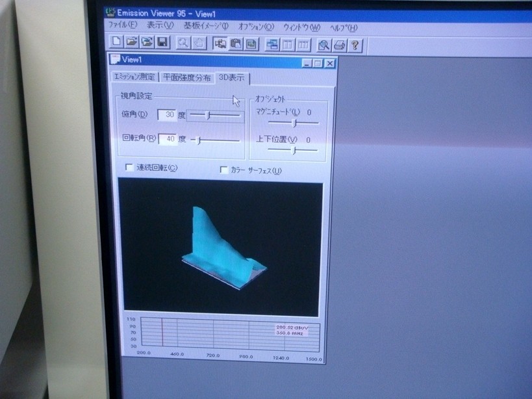Enable the 連続回転(C) checkbox
The width and height of the screenshot is (532, 399).
pos(129,167)
